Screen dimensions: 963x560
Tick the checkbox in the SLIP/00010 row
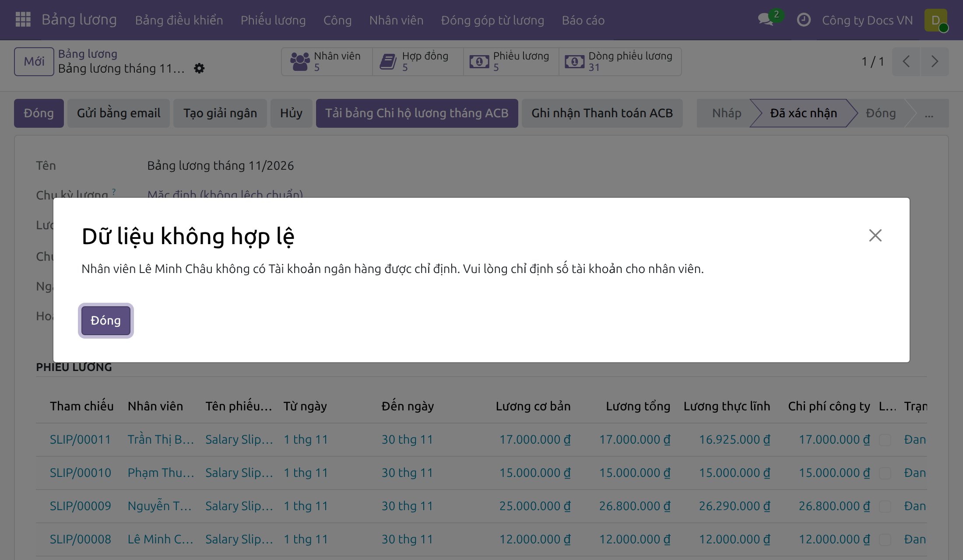click(885, 473)
